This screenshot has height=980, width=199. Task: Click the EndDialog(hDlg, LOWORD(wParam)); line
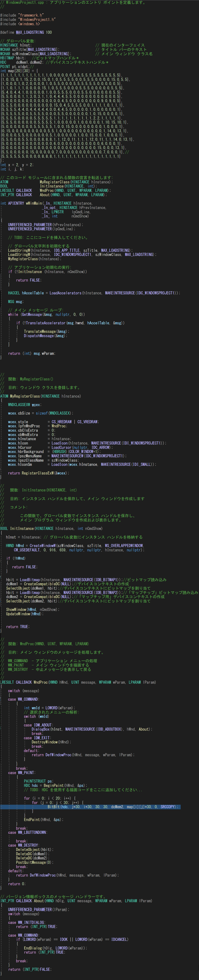(x=56, y=948)
